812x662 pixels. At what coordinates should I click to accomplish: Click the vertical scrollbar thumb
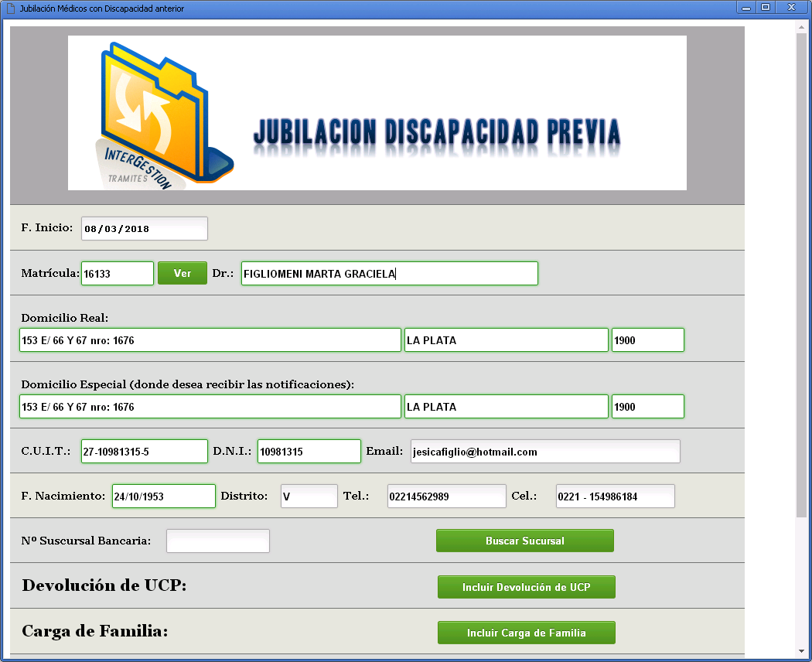[802, 275]
